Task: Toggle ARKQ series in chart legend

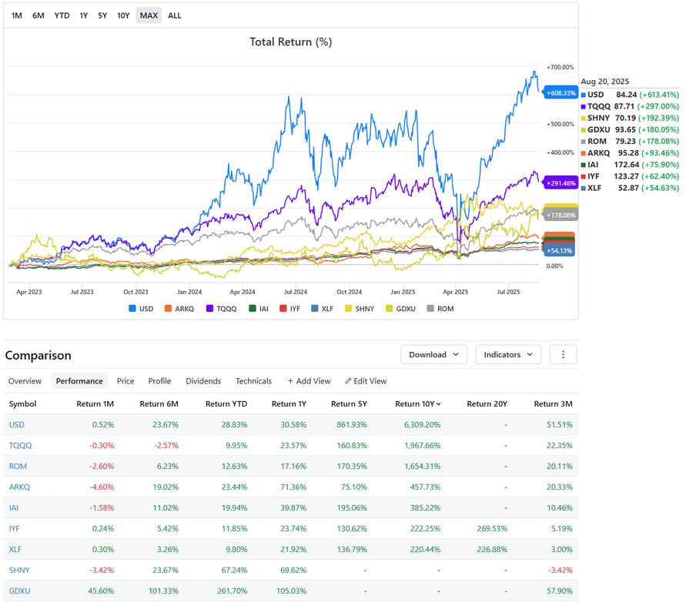Action: (179, 309)
